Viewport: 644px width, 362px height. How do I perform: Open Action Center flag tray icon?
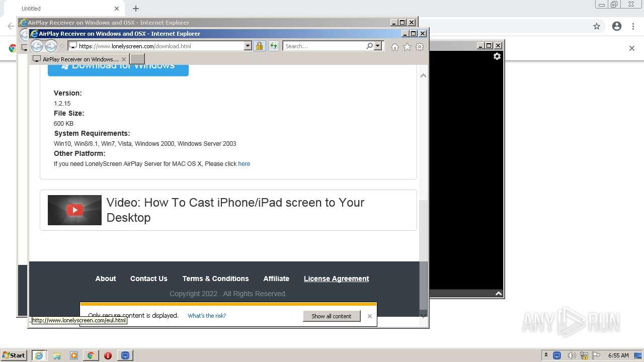point(596,355)
